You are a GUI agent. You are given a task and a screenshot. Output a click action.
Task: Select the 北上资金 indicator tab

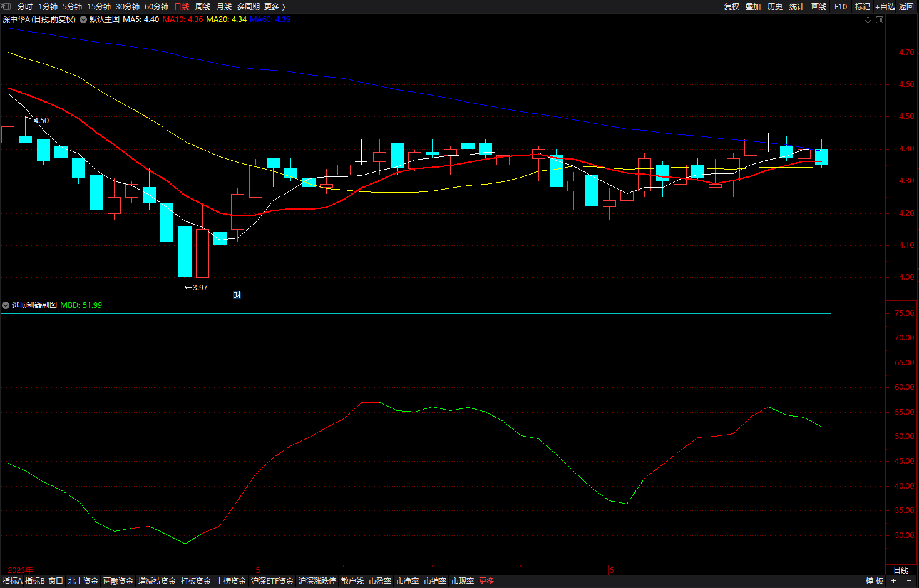(x=83, y=581)
